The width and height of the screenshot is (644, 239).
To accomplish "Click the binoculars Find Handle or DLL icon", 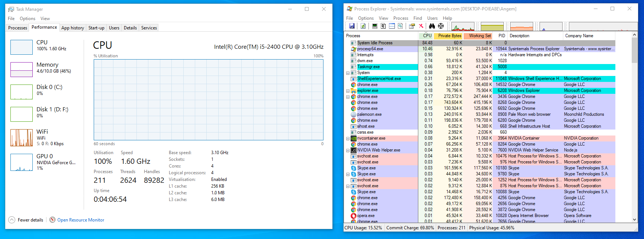I will (432, 26).
